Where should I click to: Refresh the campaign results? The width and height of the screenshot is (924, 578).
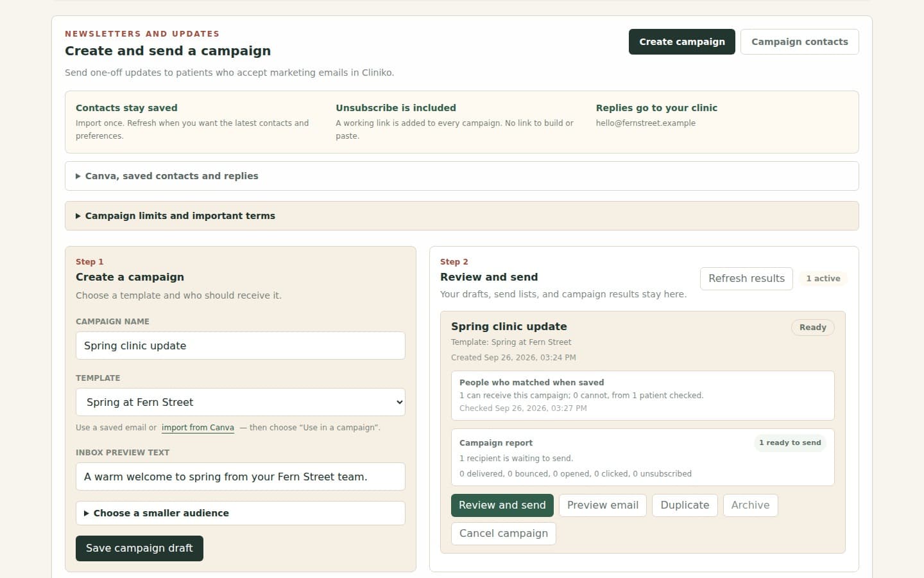[746, 279]
